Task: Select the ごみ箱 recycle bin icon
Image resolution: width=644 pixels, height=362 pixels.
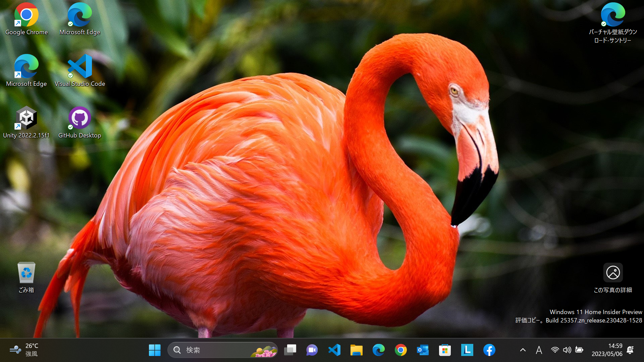Action: [26, 278]
